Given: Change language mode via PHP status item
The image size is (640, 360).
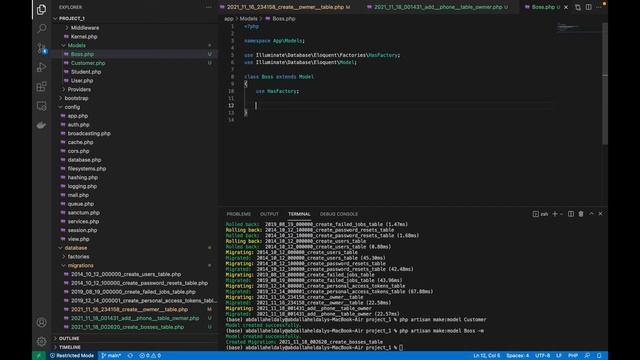Looking at the screenshot, I should (573, 356).
